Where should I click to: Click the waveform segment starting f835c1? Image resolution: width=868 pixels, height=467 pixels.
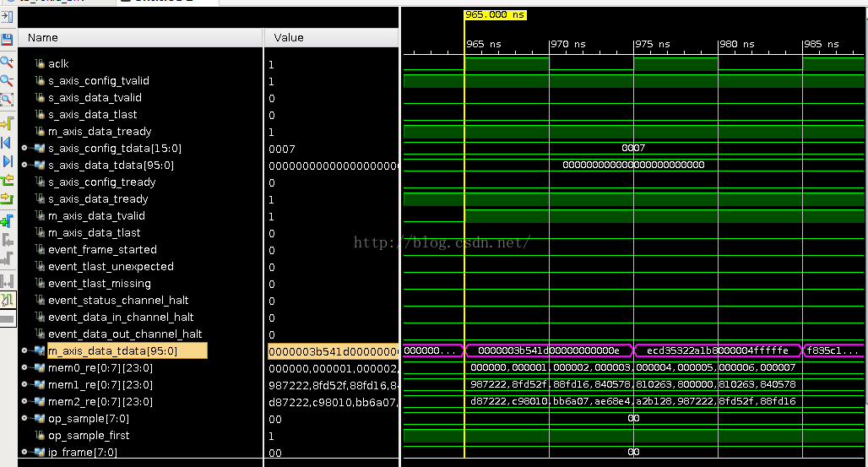pyautogui.click(x=833, y=350)
